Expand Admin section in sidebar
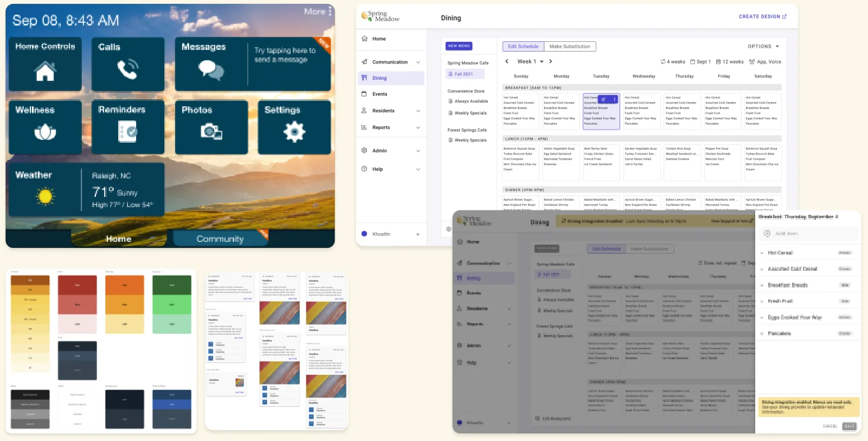This screenshot has width=868, height=441. pyautogui.click(x=418, y=151)
